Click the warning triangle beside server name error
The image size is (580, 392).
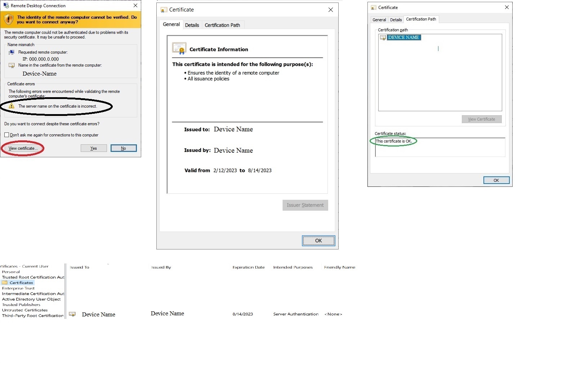point(12,106)
